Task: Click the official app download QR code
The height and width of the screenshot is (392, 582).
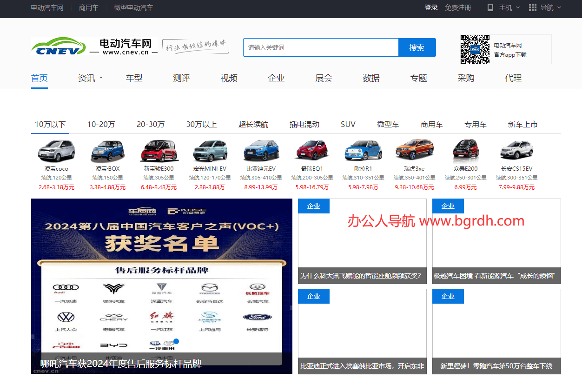Action: (475, 48)
